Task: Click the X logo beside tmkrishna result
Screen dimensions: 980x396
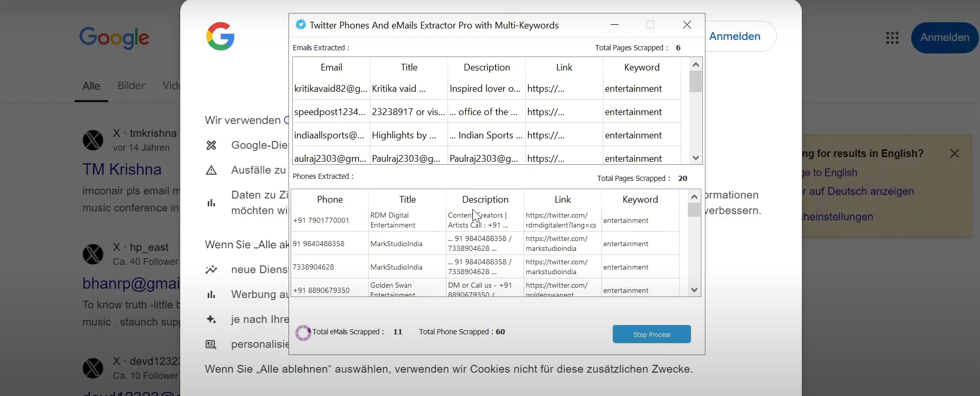Action: (93, 140)
